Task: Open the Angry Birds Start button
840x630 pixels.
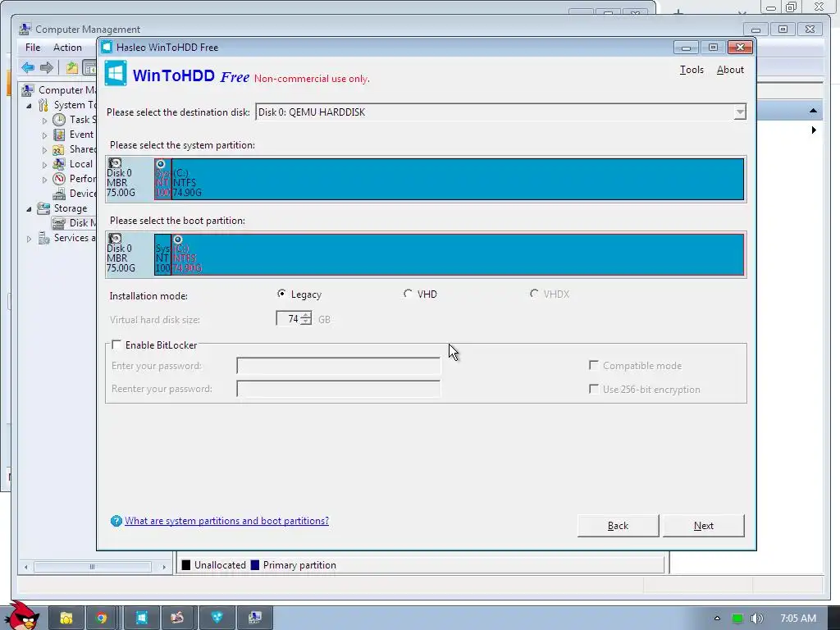Action: 21,616
